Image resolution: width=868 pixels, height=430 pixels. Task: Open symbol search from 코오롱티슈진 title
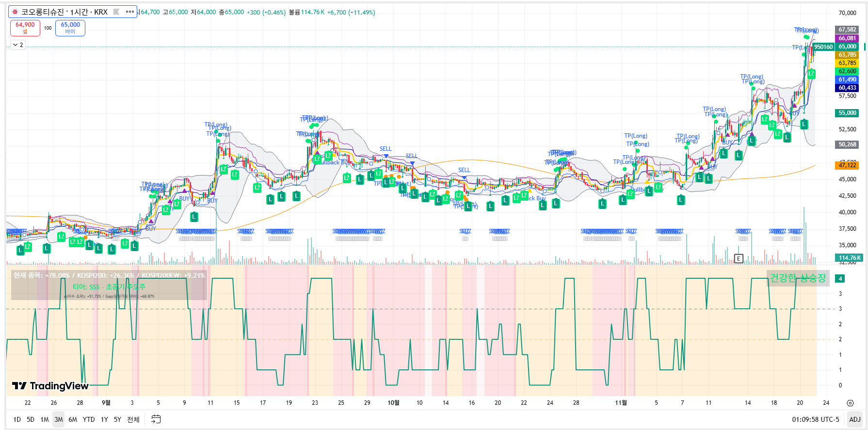[x=64, y=12]
